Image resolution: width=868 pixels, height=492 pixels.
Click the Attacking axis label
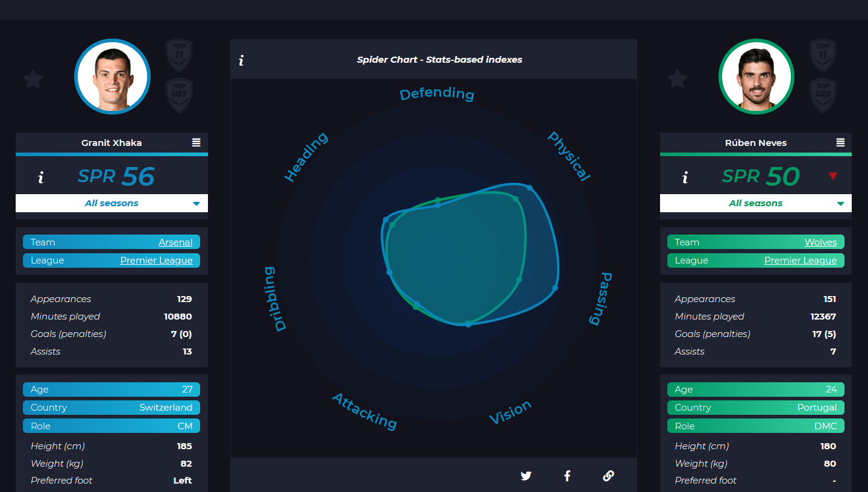[x=365, y=411]
